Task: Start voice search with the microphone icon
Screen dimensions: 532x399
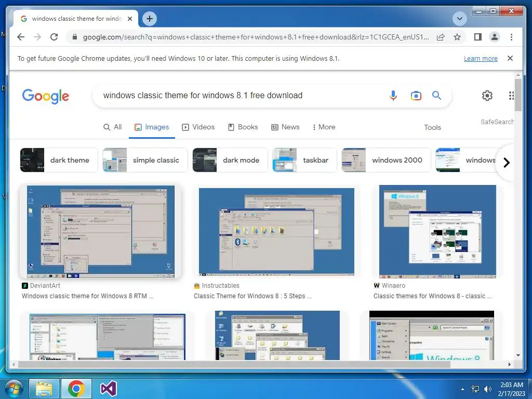Action: click(x=393, y=96)
